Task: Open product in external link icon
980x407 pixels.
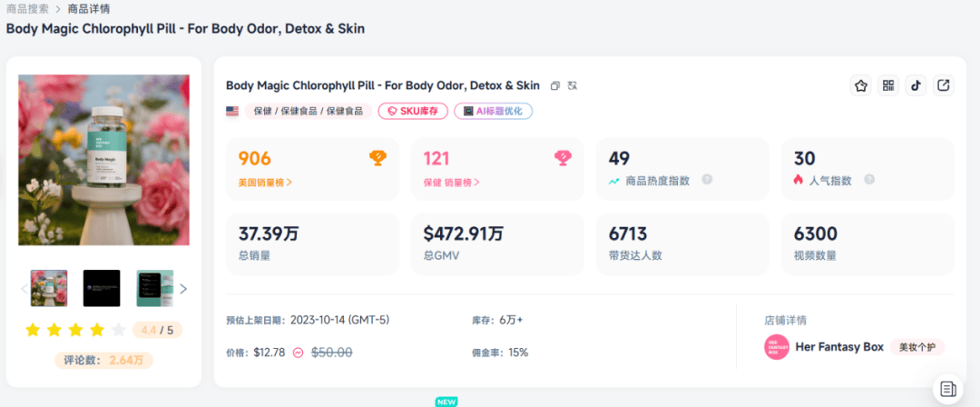Action: point(944,85)
